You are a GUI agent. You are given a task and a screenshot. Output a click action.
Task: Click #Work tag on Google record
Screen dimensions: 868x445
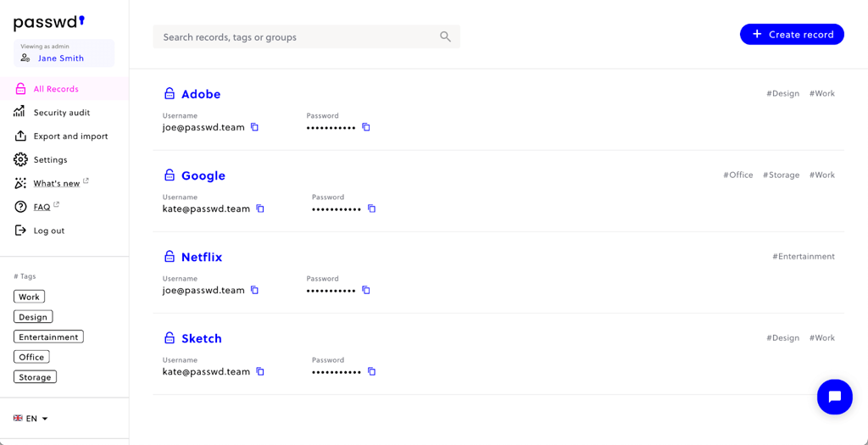coord(822,175)
